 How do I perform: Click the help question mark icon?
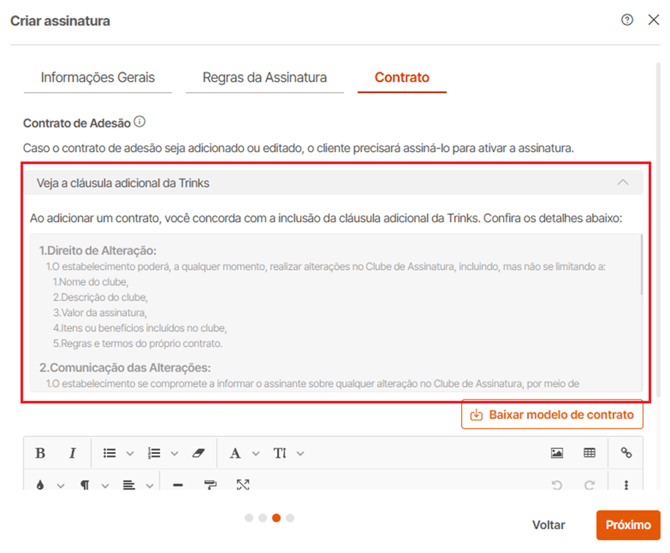point(627,20)
